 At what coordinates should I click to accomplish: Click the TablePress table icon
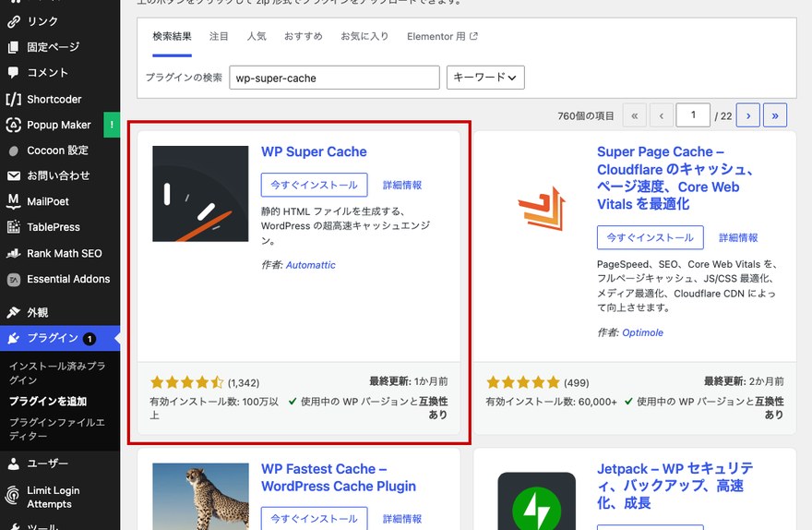[14, 227]
